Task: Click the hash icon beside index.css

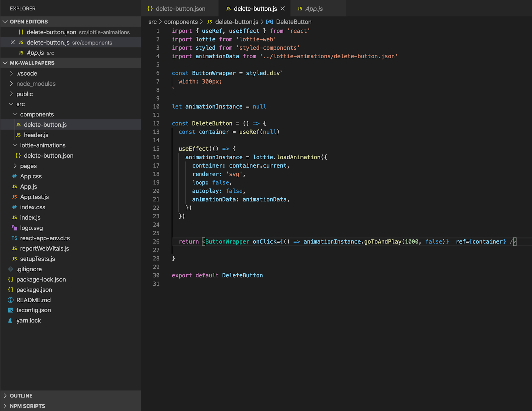Action: click(14, 207)
